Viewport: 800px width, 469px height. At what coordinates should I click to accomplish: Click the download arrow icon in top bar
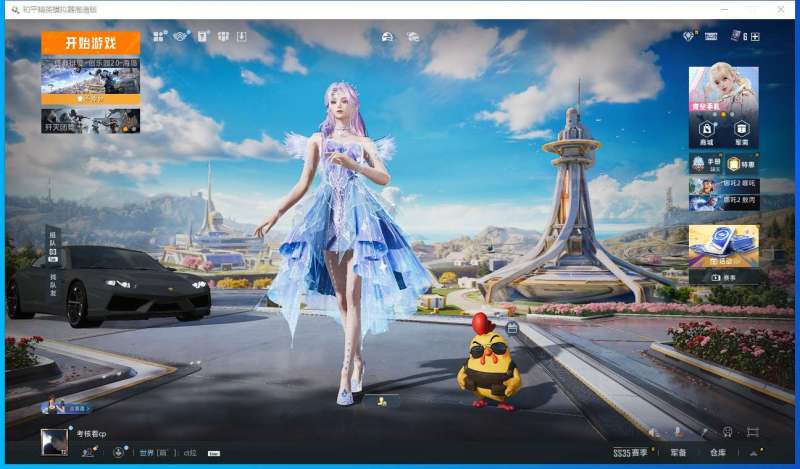click(241, 37)
